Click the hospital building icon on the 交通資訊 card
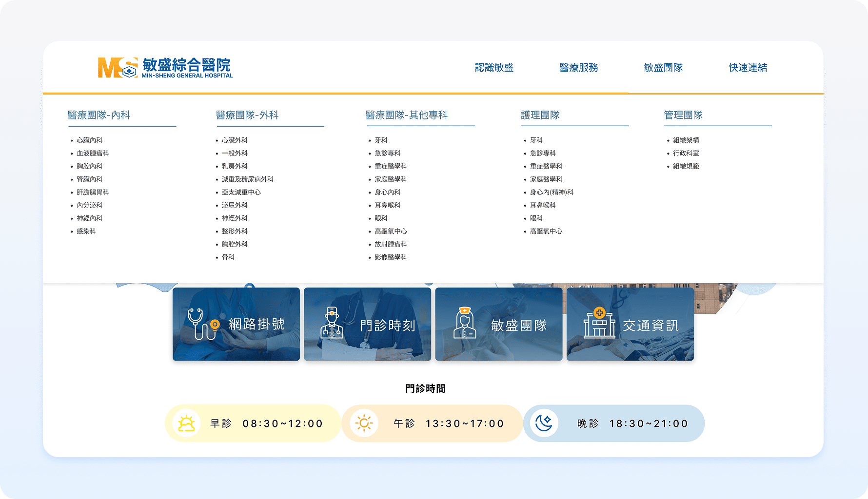 [600, 323]
